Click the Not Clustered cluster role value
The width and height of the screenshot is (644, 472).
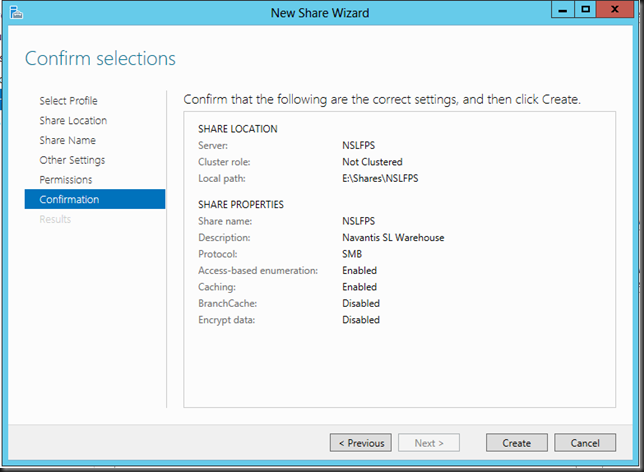click(372, 162)
